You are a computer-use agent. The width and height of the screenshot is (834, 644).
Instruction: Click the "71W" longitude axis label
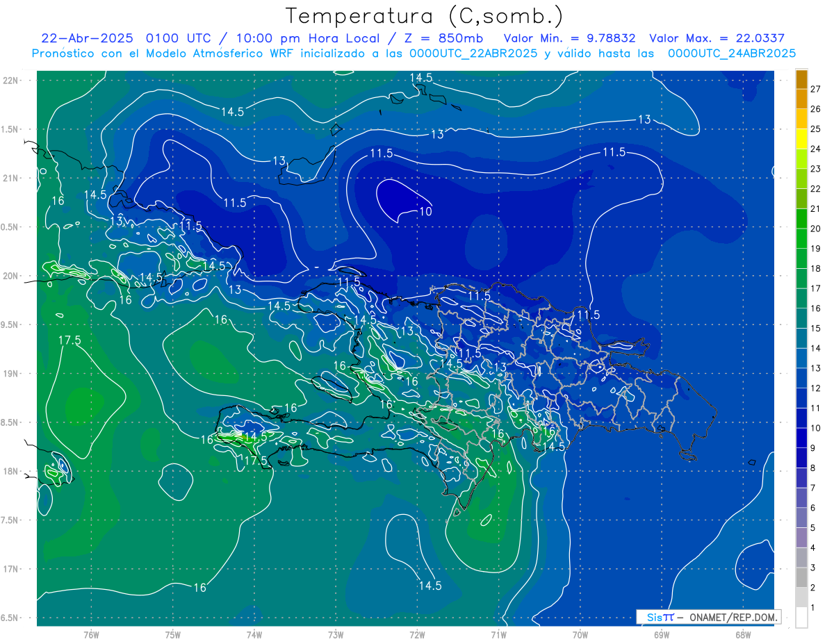coord(498,635)
